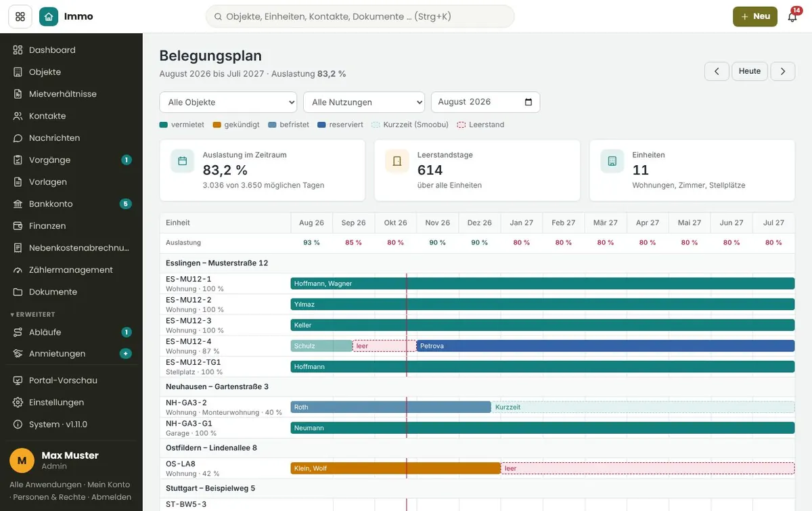Image resolution: width=812 pixels, height=511 pixels.
Task: Click the calendar picker icon in date field
Action: click(x=528, y=102)
